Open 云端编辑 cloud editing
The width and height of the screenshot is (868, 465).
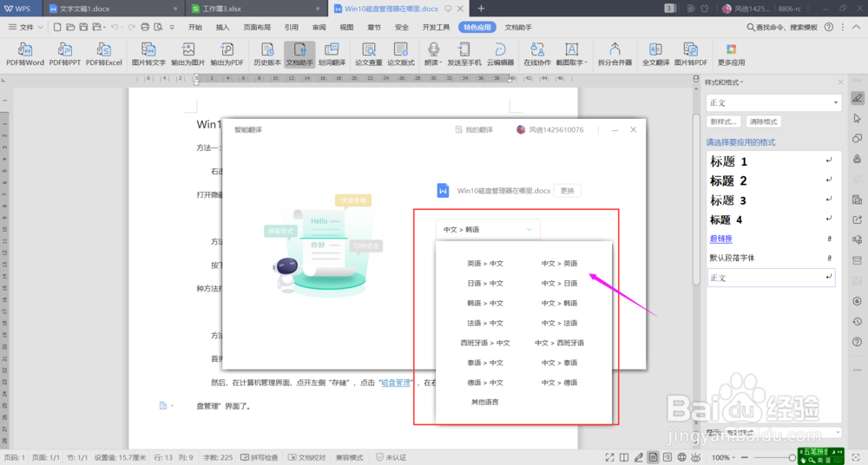pyautogui.click(x=501, y=55)
